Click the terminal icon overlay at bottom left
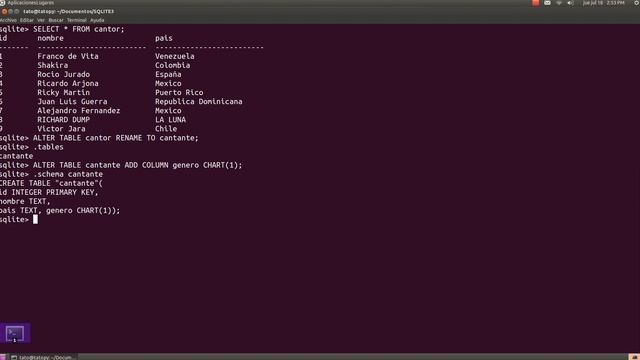This screenshot has width=640, height=360. pos(15,333)
